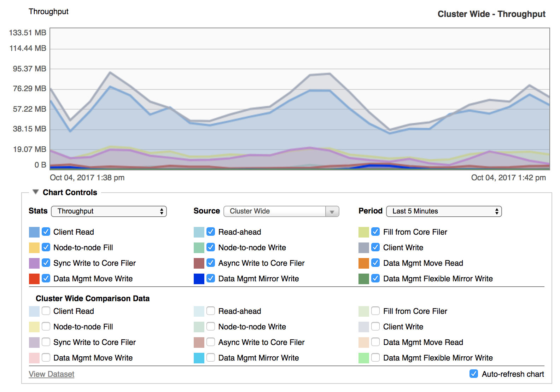560x392 pixels.
Task: Click maroon Async Write to Core Filer swatch
Action: click(199, 263)
